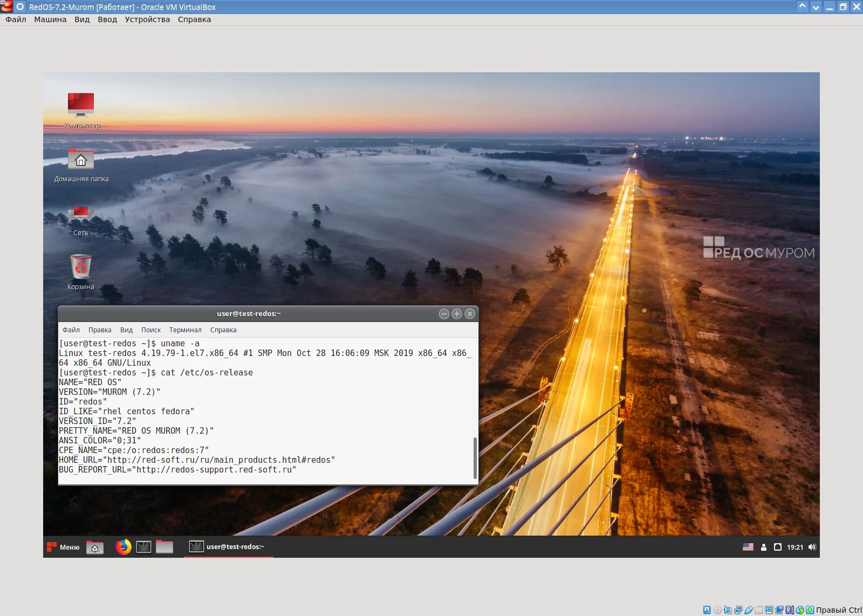863x616 pixels.
Task: Open the terminal Правка menu
Action: point(100,330)
